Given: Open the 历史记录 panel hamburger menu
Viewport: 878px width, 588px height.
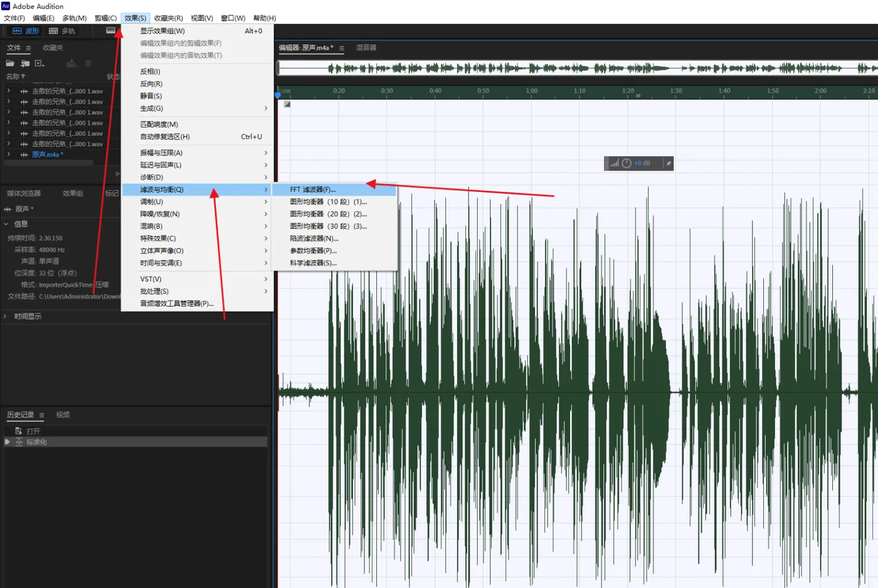Looking at the screenshot, I should [x=42, y=415].
